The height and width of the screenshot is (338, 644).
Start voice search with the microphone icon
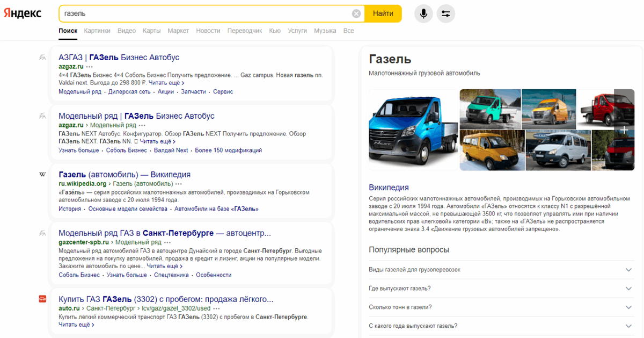click(x=423, y=13)
